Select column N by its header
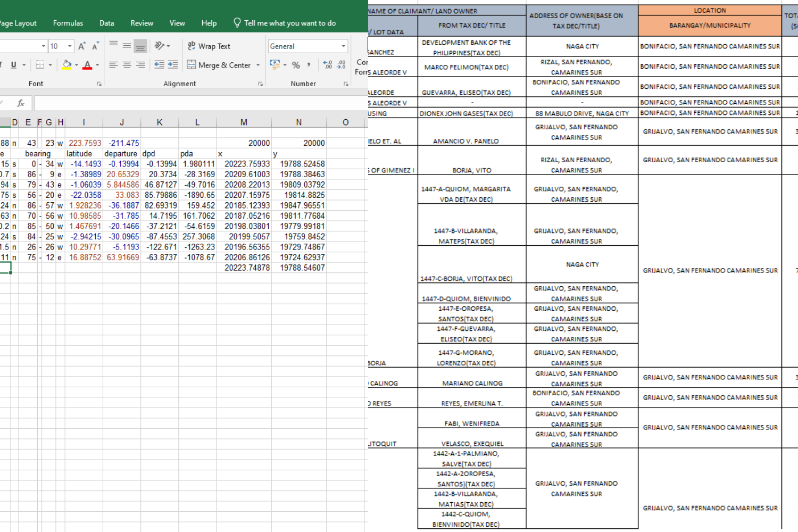Screen dimensions: 798x532 (x=299, y=122)
